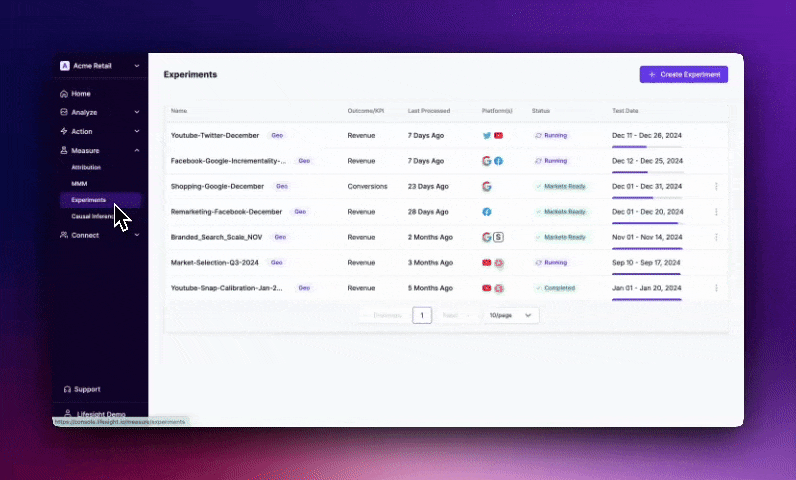Click Running status of Youtube-Twitter-December
The image size is (796, 480).
[551, 135]
